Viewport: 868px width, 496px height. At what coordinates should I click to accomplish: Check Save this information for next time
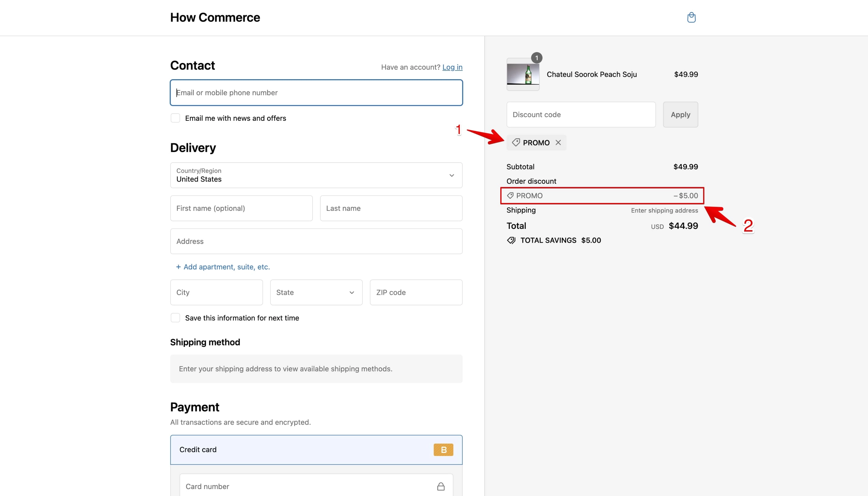pyautogui.click(x=175, y=318)
